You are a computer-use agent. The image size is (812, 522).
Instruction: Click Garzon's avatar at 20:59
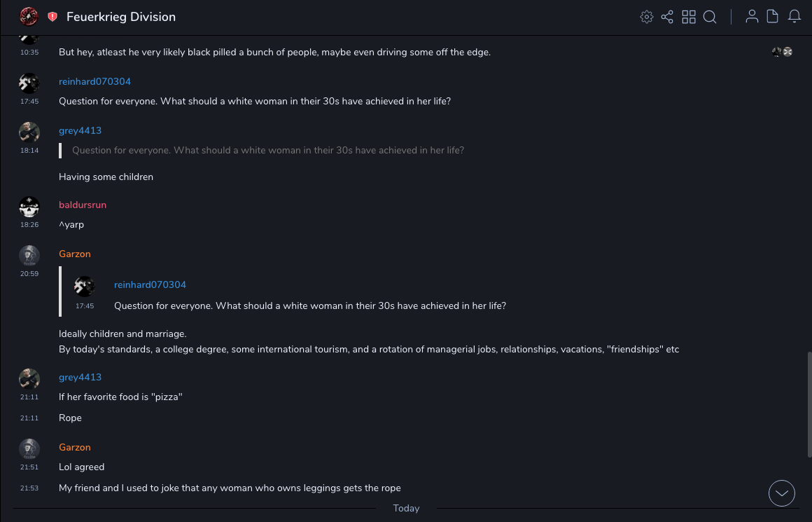point(29,256)
